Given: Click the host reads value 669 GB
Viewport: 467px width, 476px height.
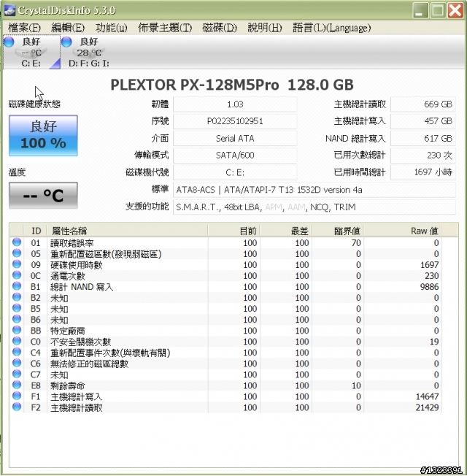Looking at the screenshot, I should click(x=423, y=104).
